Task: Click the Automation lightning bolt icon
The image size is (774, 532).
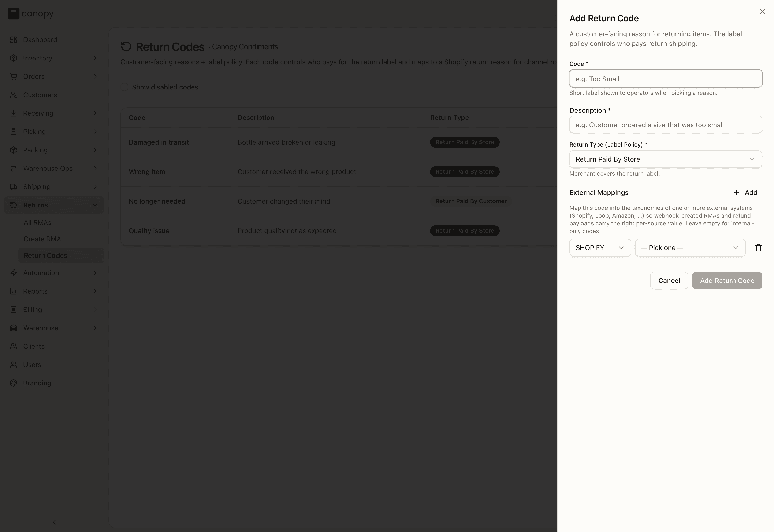Action: tap(13, 273)
